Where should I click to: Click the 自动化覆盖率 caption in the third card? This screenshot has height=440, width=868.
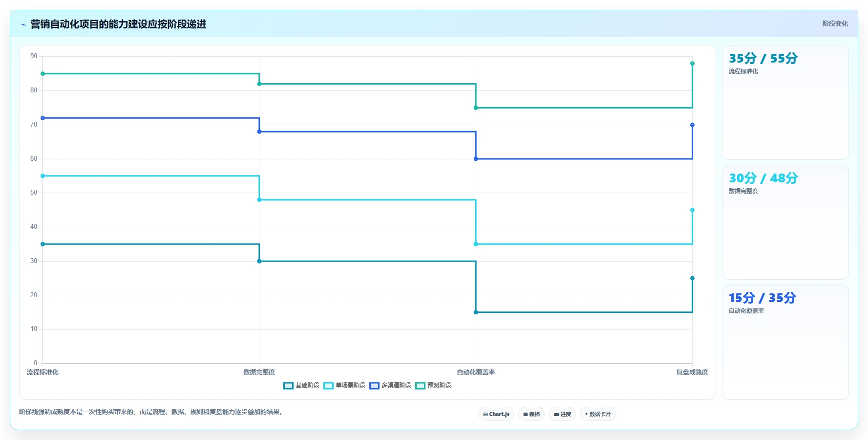coord(746,311)
